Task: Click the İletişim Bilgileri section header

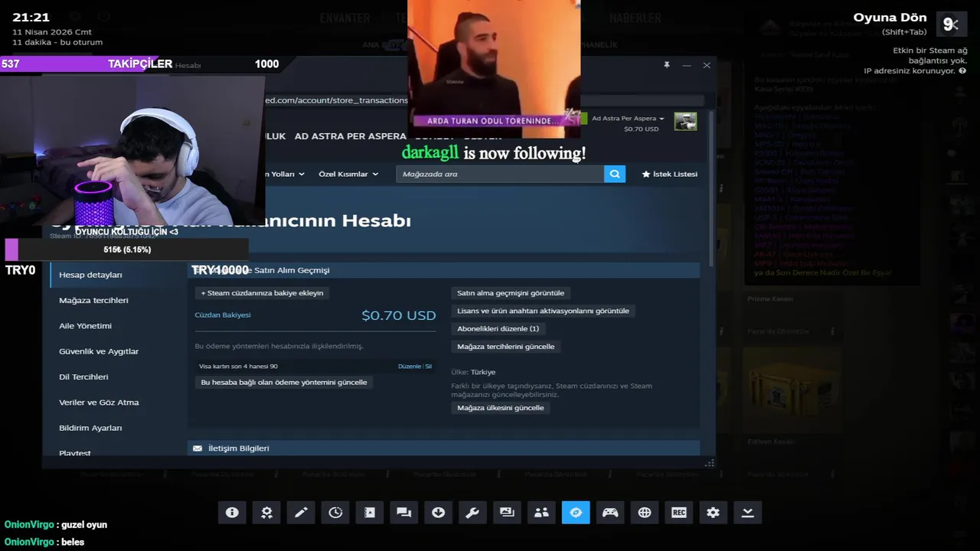Action: tap(443, 448)
